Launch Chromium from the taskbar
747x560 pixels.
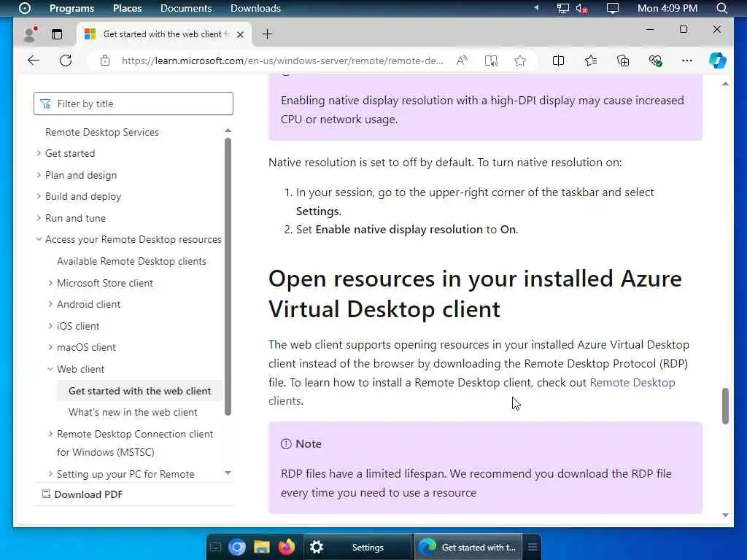[237, 547]
